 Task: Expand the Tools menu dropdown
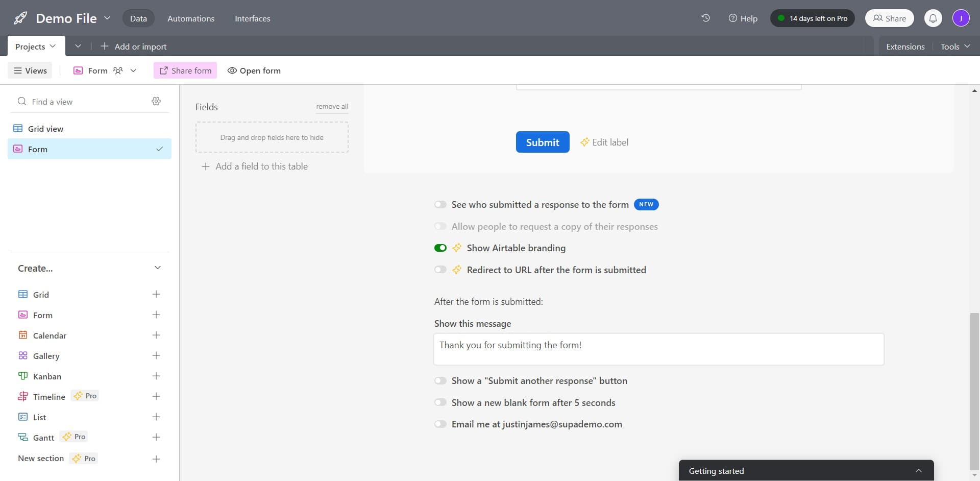coord(954,46)
